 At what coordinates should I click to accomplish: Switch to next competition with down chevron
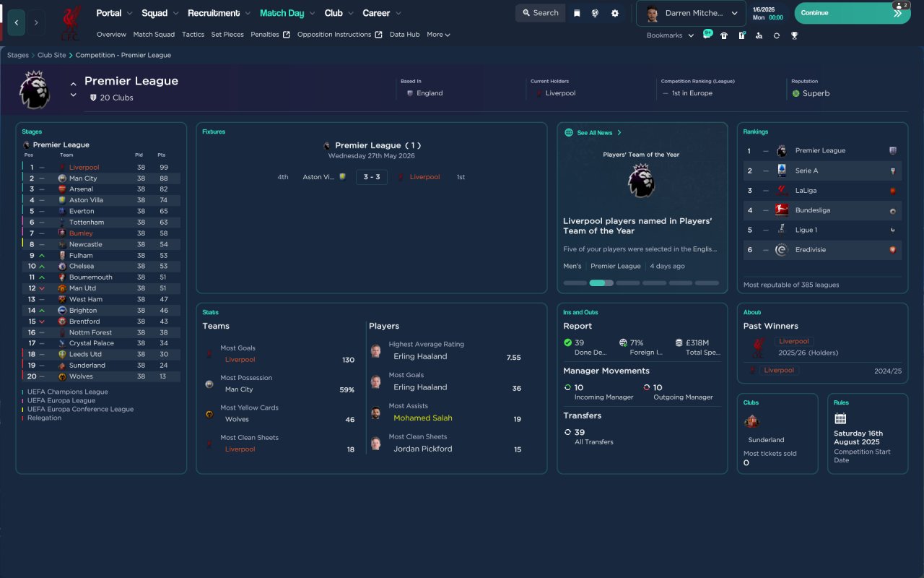point(74,95)
